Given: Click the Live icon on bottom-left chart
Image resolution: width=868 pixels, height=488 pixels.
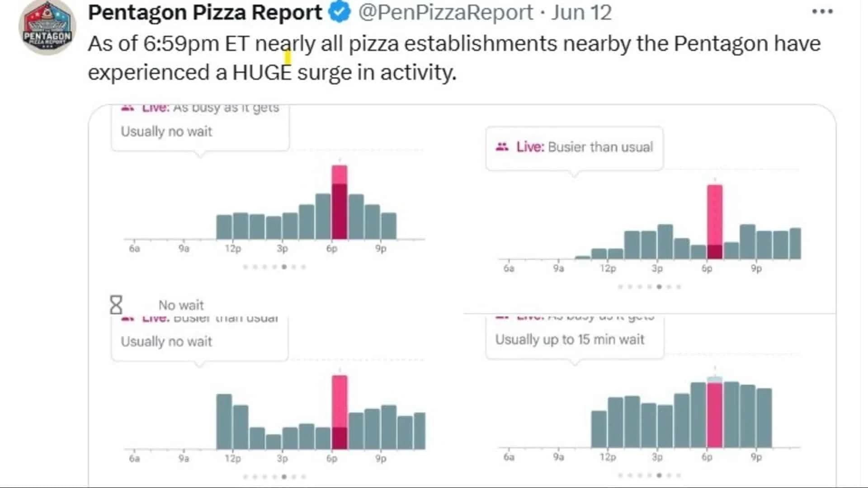Looking at the screenshot, I should (127, 317).
